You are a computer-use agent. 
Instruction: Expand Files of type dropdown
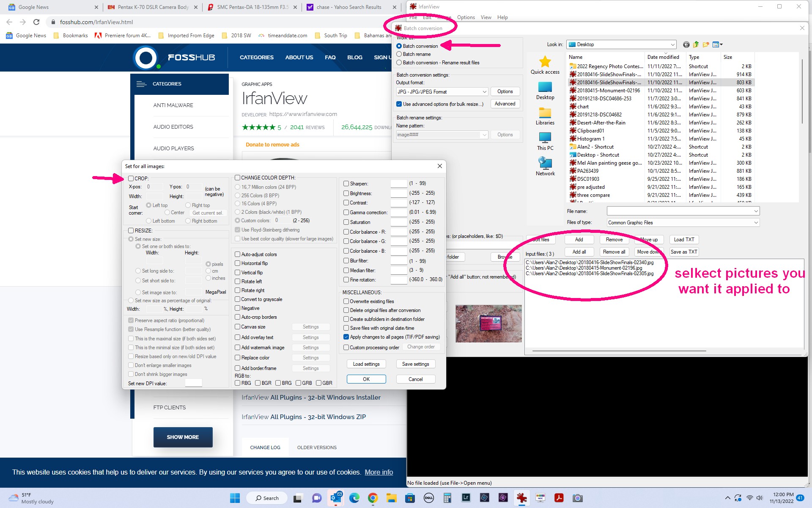tap(756, 223)
